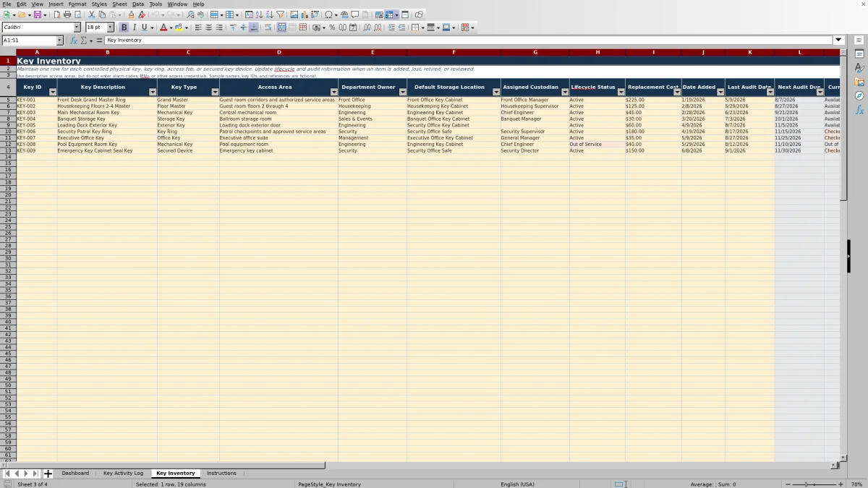Select cell containing KEY-005
Screen dimensions: 868x488
click(x=36, y=125)
